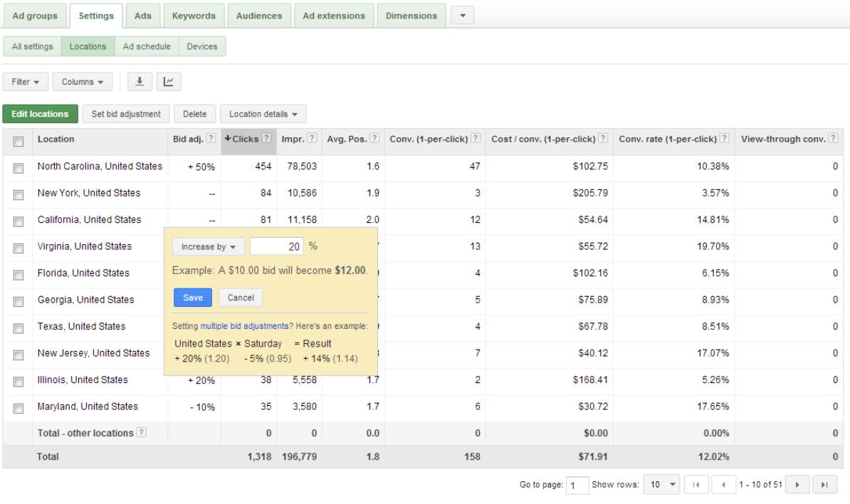Switch to the Keywords tab

[194, 16]
